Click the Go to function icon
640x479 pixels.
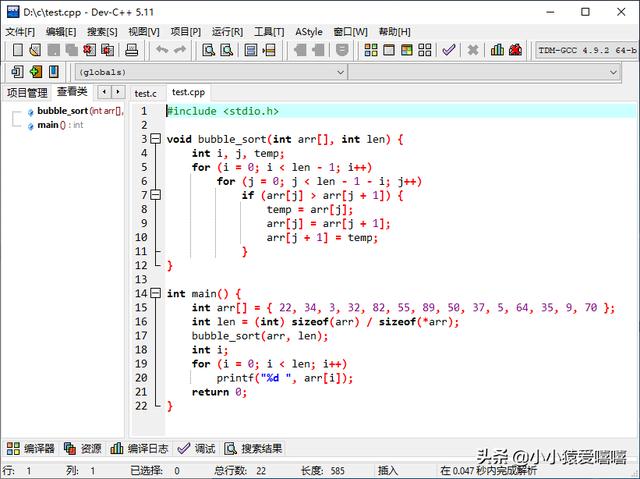point(251,50)
